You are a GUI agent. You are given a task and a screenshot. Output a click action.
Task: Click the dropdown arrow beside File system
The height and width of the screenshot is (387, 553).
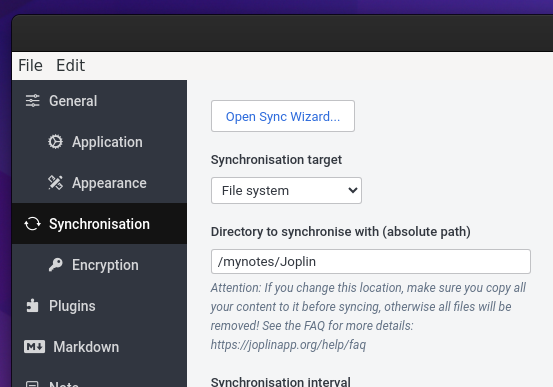[x=352, y=191]
